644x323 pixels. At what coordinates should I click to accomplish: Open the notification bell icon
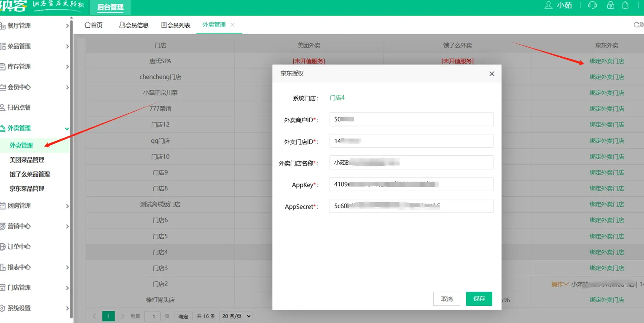coord(625,5)
